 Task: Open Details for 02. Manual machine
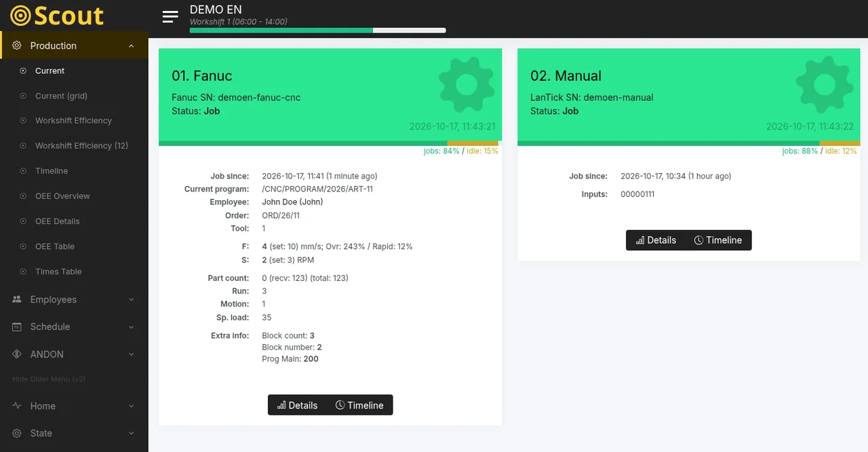(656, 240)
